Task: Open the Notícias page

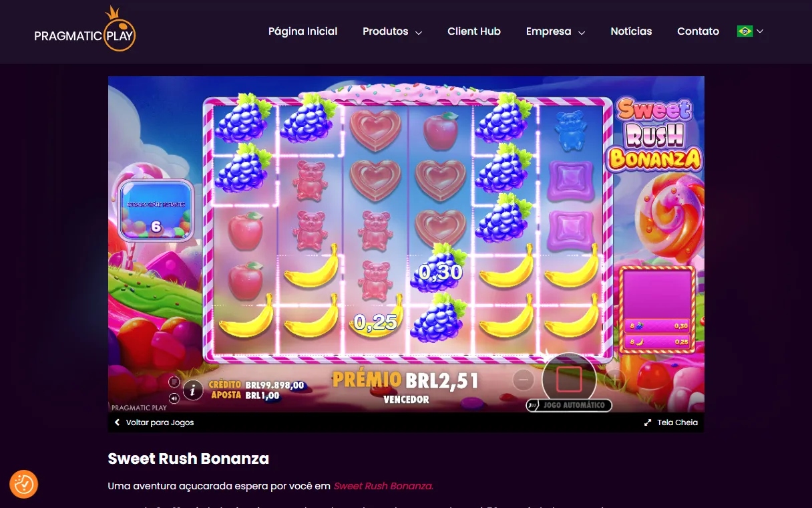Action: [x=631, y=31]
